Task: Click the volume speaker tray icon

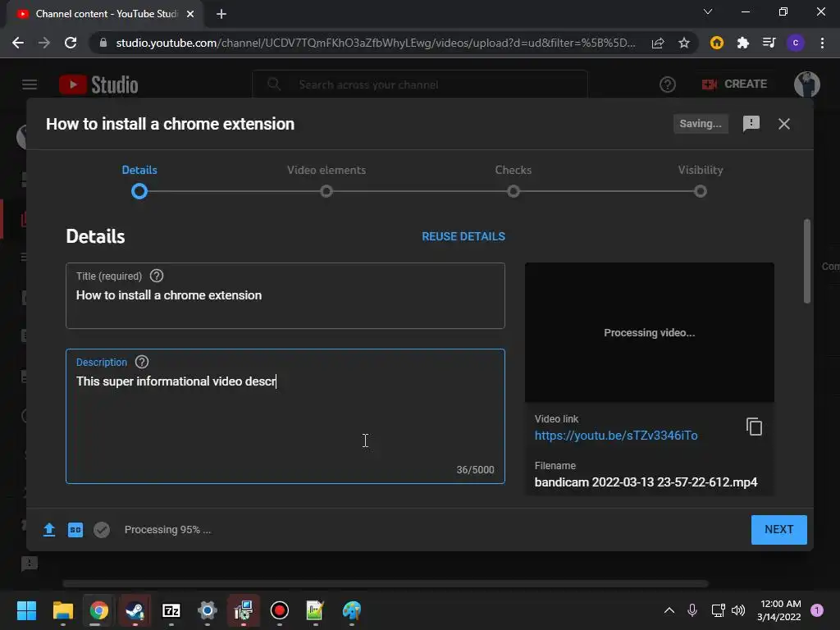Action: click(x=738, y=610)
